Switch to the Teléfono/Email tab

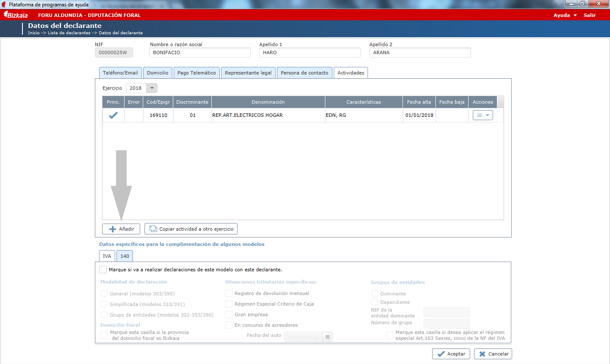click(x=120, y=73)
